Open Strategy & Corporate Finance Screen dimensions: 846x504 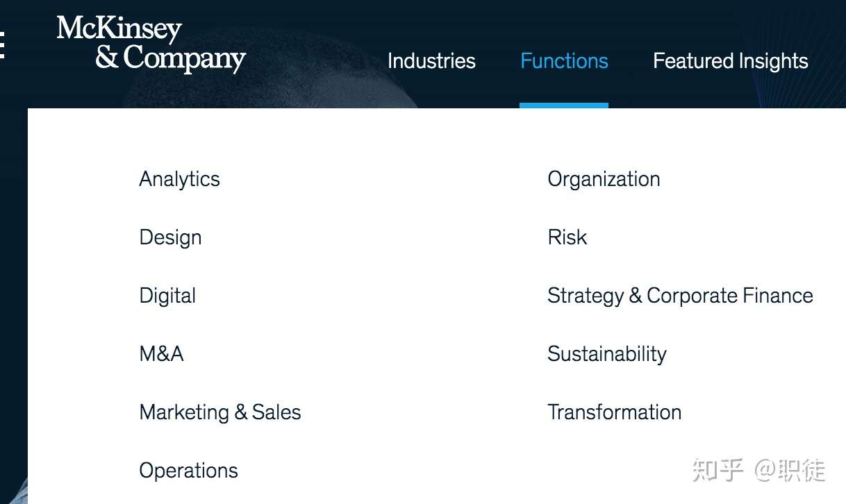click(x=680, y=296)
